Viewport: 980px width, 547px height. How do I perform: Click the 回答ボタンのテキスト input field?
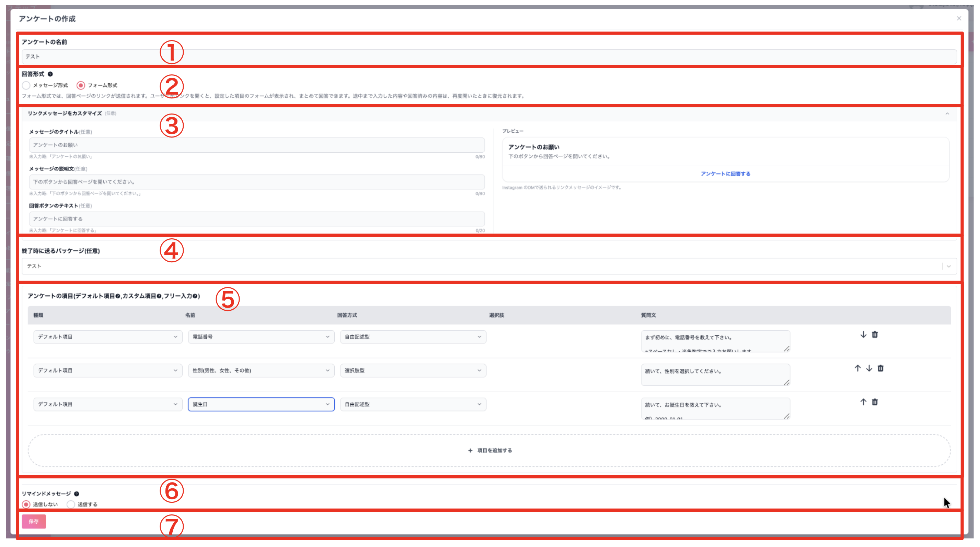257,218
